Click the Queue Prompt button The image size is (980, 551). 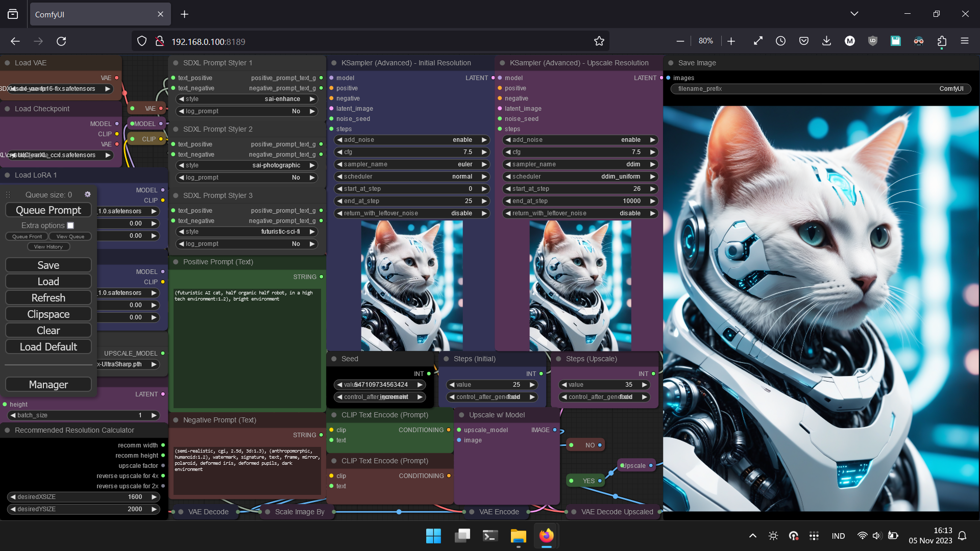tap(48, 210)
